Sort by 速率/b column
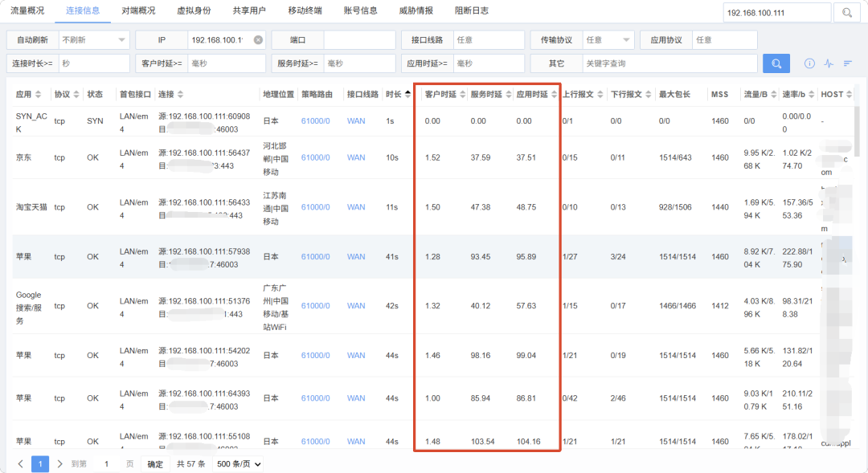This screenshot has height=473, width=868. tap(812, 95)
